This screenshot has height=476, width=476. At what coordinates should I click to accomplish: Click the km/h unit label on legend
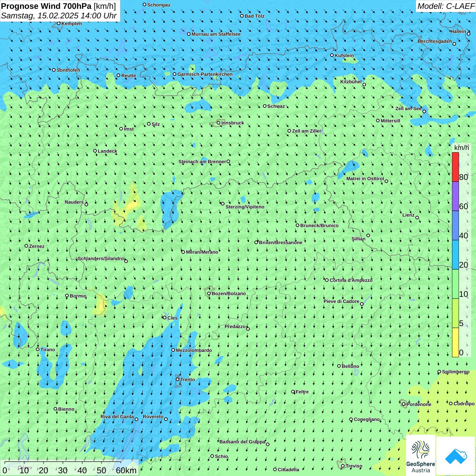click(x=461, y=148)
